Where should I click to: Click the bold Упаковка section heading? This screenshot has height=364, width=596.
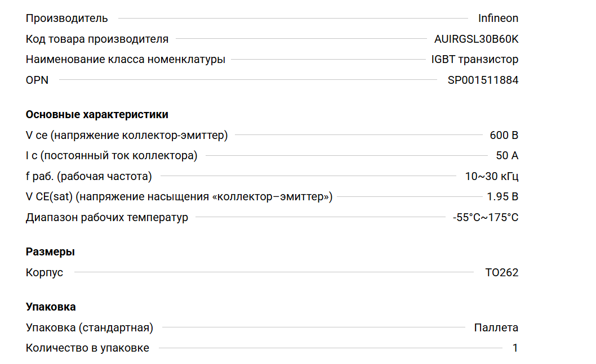(x=51, y=307)
